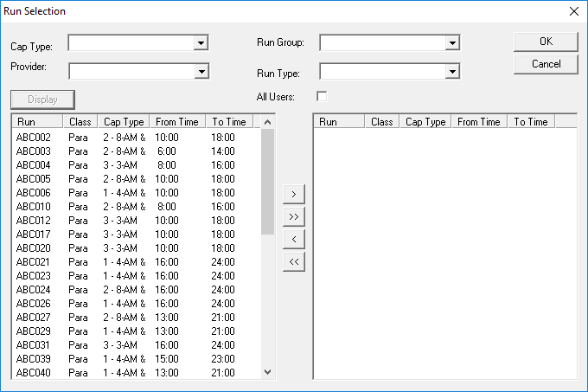Click right list From Time header

tap(479, 122)
